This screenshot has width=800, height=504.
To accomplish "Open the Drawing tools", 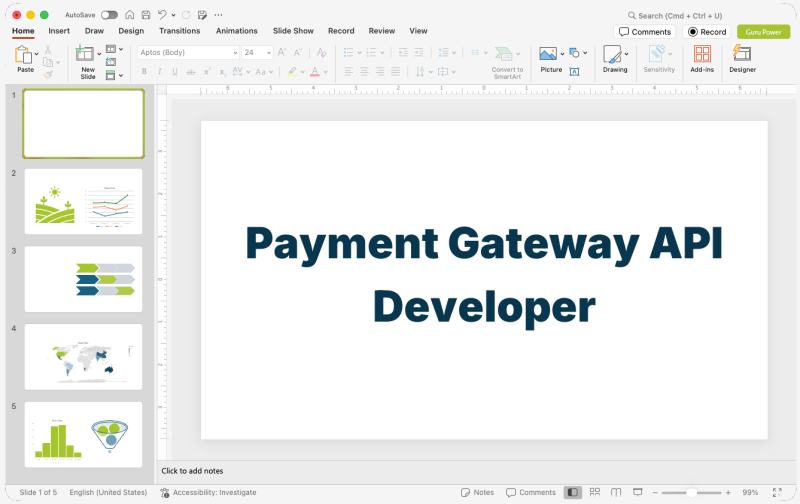I will point(615,59).
